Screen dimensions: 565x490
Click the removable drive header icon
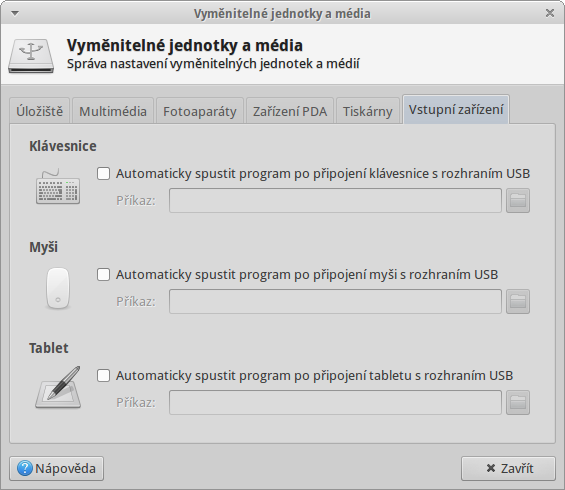tap(31, 56)
